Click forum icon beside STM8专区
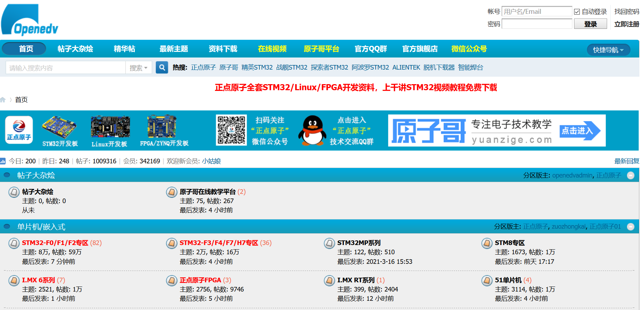644x310 pixels. pos(487,244)
